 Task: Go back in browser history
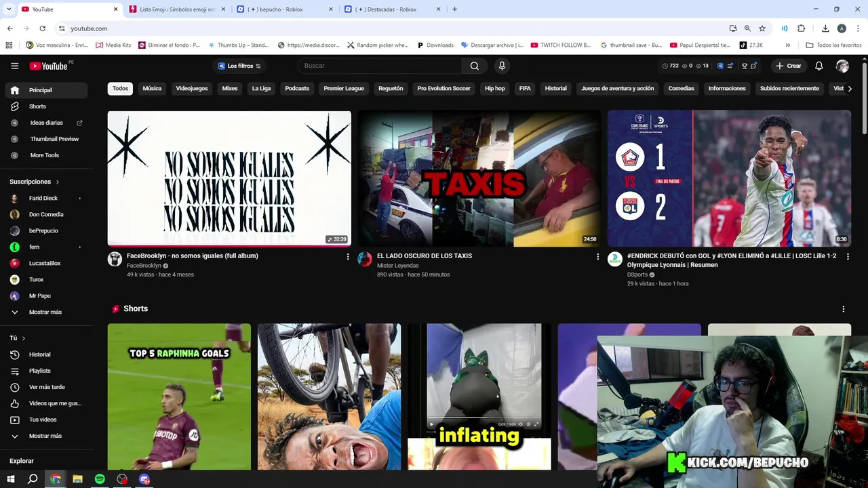coord(9,28)
